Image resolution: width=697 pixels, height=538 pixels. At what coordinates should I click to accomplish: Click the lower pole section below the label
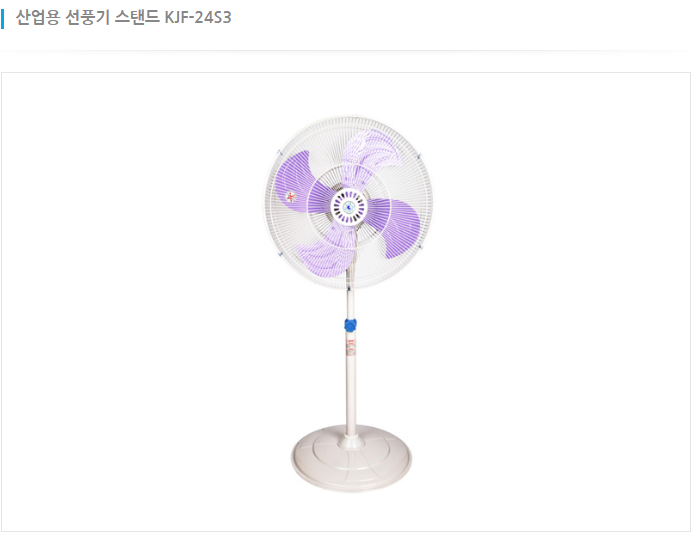[351, 391]
